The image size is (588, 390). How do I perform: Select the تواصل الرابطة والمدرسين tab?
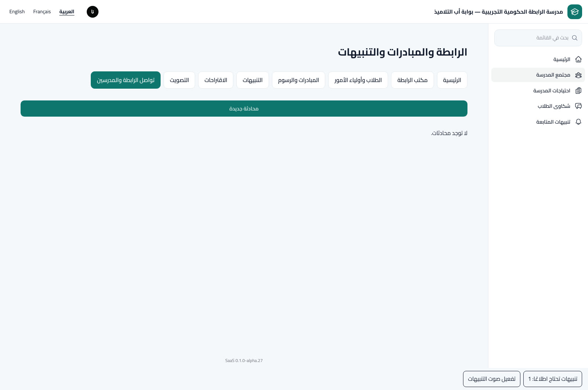pos(126,80)
